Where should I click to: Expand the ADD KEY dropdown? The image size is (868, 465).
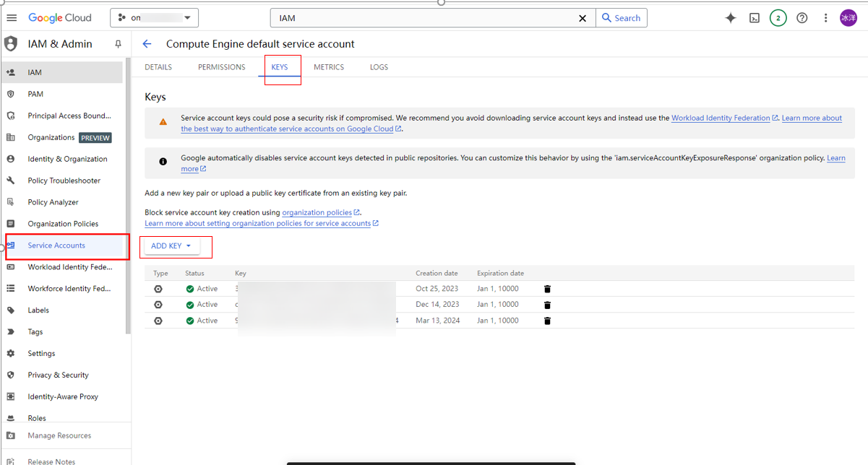click(172, 246)
